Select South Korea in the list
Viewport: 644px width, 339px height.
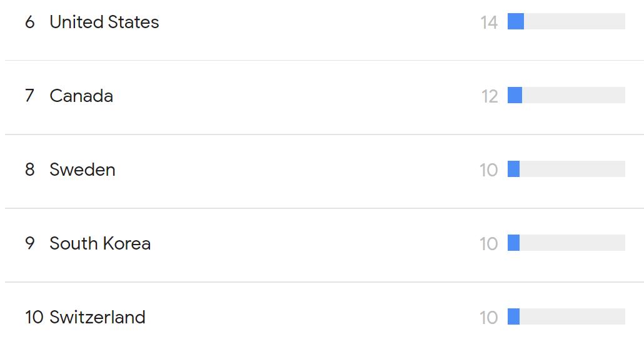click(x=100, y=243)
